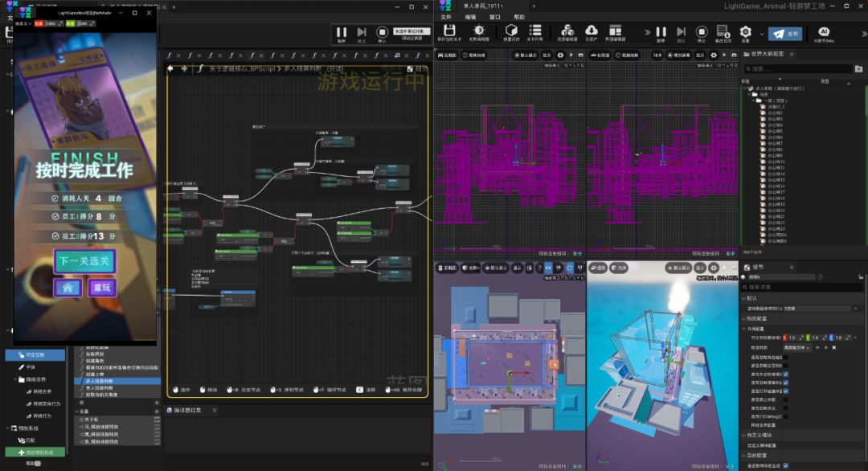Open the 窗口 (Window) menu
868x471 pixels.
point(495,17)
